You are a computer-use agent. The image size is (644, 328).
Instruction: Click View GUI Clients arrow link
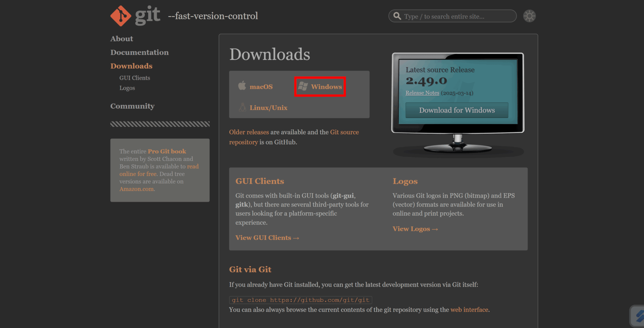(x=267, y=238)
